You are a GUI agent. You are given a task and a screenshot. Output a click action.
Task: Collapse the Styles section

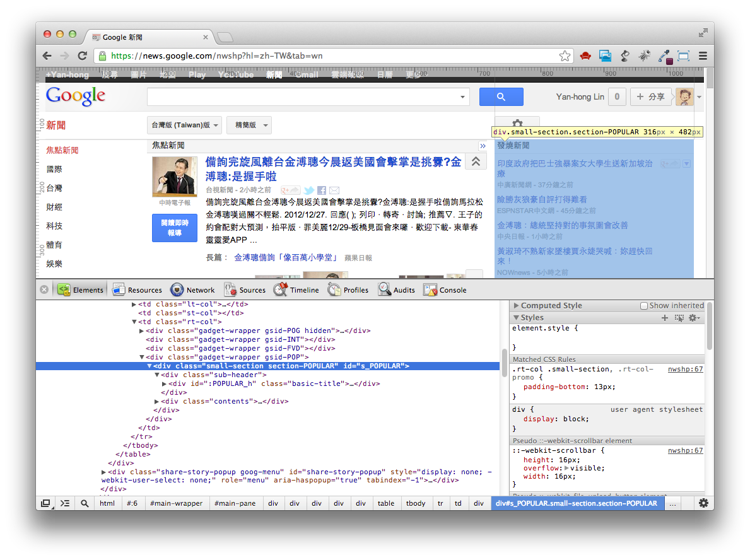point(516,318)
